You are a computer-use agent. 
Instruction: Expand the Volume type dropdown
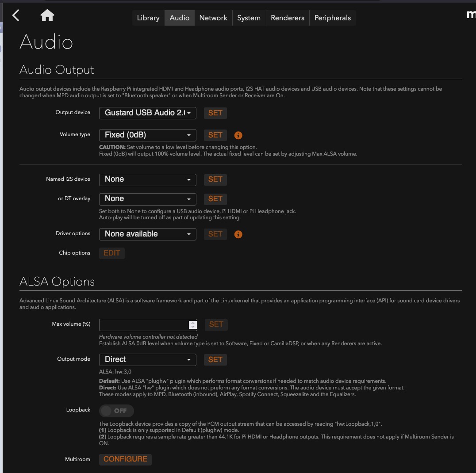point(147,135)
